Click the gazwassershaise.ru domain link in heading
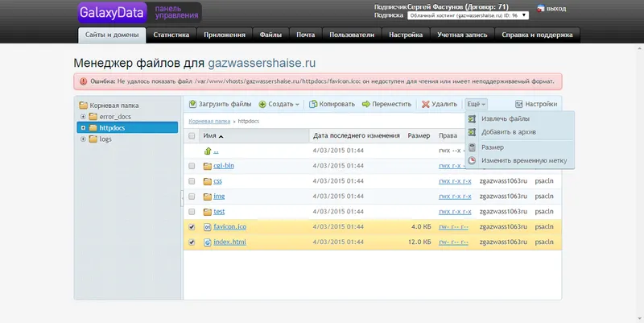Screen dimensions: 644x323 262,64
